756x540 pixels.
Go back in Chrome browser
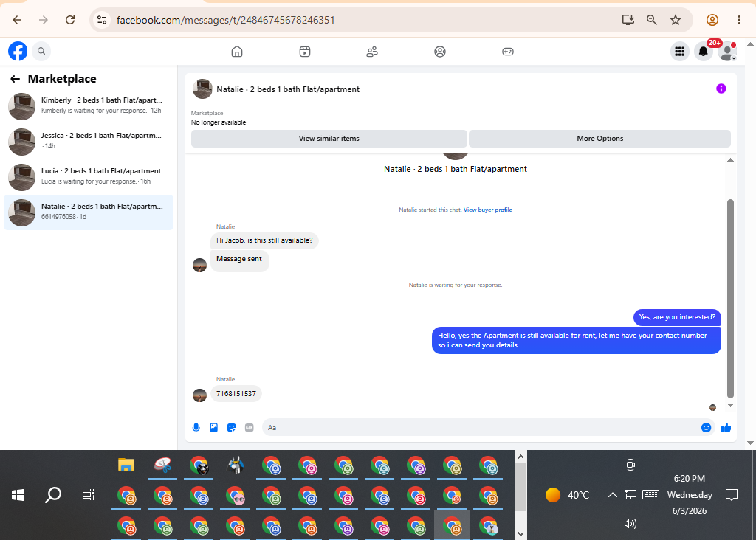click(x=17, y=20)
